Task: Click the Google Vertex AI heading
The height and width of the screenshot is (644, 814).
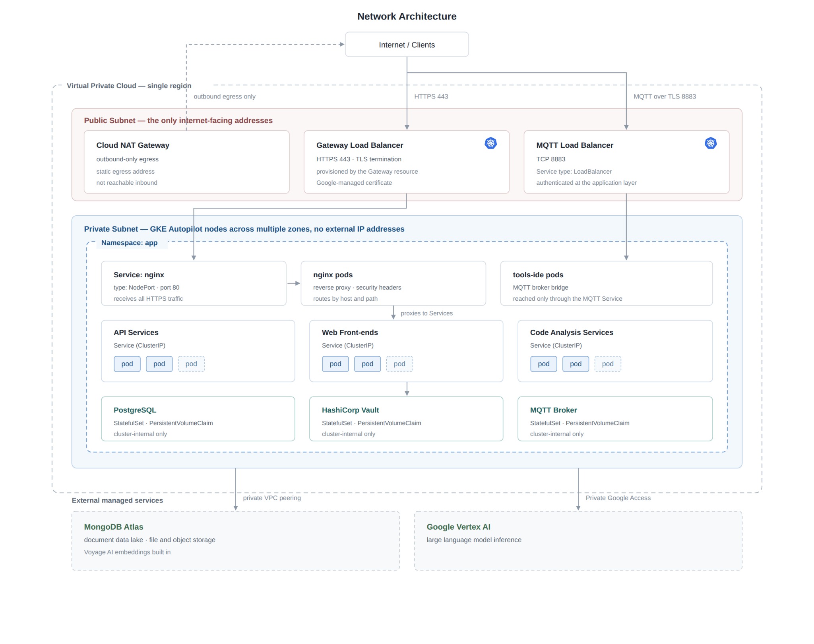Action: 458,527
